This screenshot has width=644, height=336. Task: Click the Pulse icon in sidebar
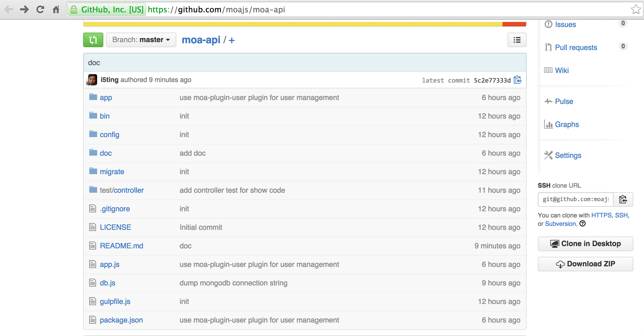click(x=548, y=101)
